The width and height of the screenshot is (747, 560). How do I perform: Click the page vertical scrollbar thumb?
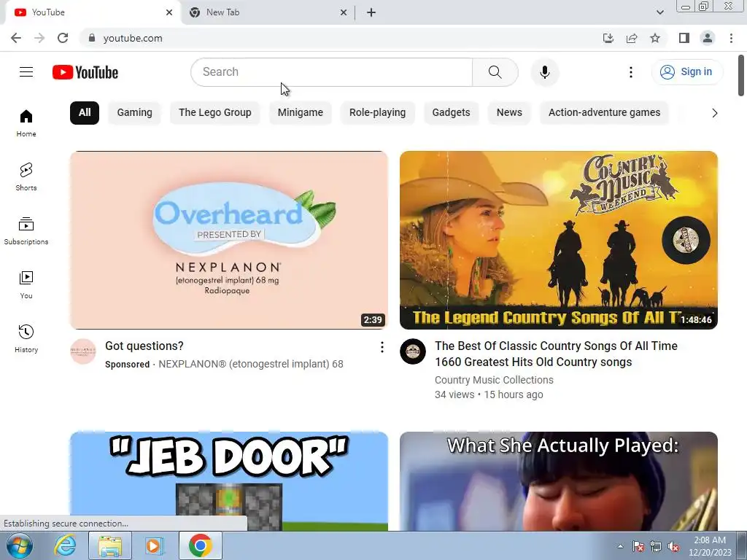click(741, 75)
